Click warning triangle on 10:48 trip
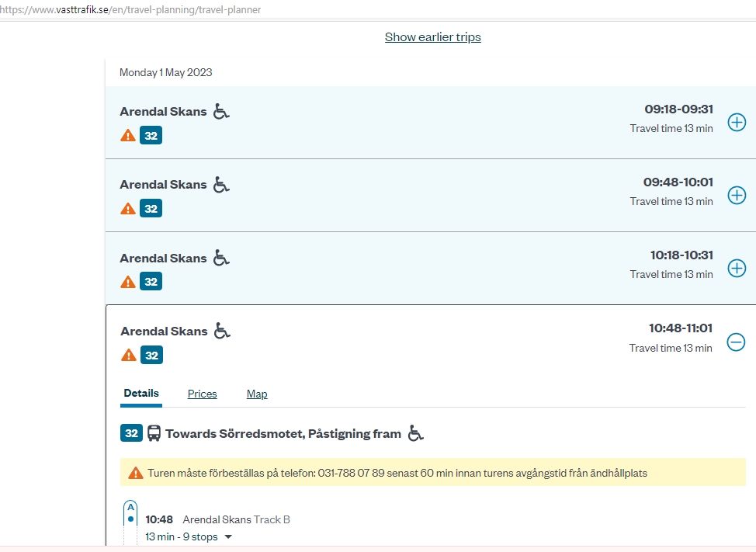Screen dimensions: 756x552 tap(129, 356)
